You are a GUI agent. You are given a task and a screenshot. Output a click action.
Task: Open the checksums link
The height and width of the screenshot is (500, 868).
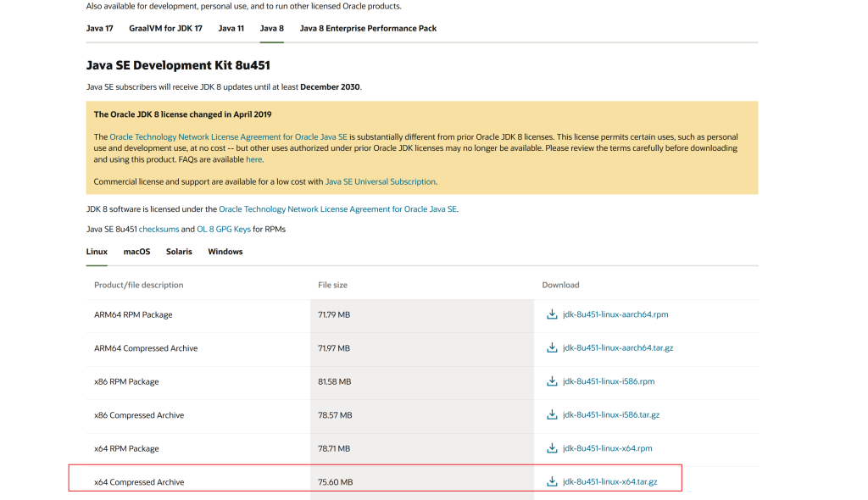coord(159,229)
